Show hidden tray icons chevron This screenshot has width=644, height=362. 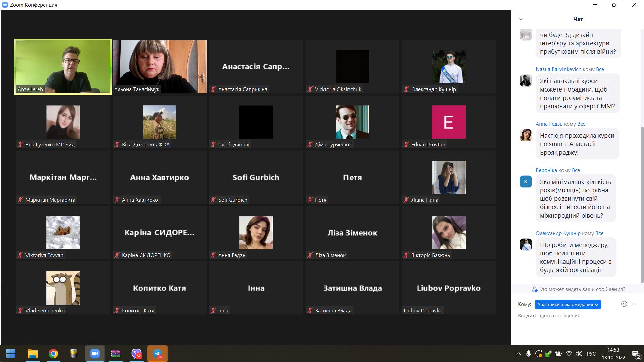click(519, 354)
